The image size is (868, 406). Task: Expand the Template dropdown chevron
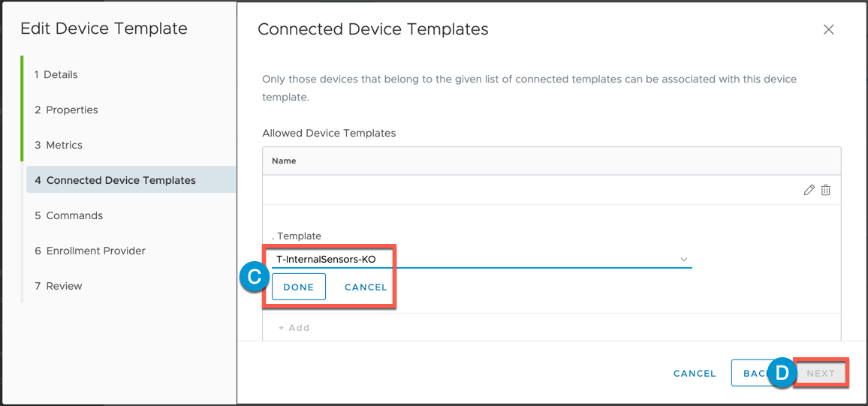pyautogui.click(x=683, y=260)
